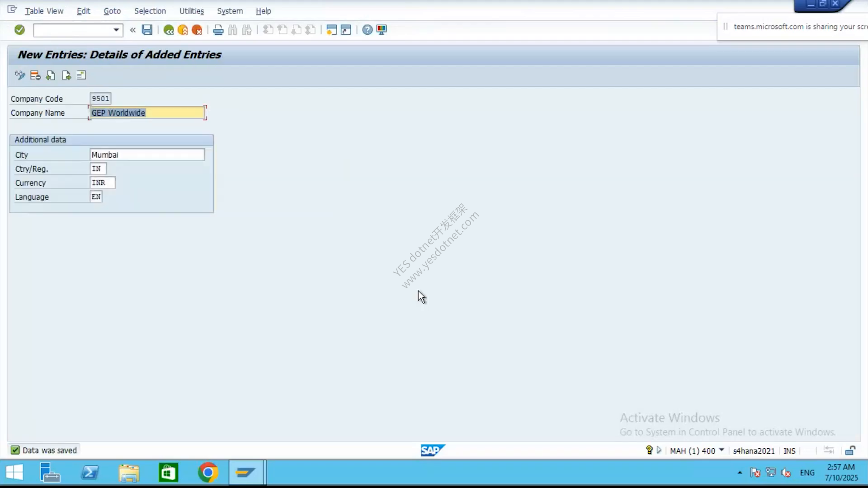Click the Print icon
The image size is (868, 488).
[218, 30]
